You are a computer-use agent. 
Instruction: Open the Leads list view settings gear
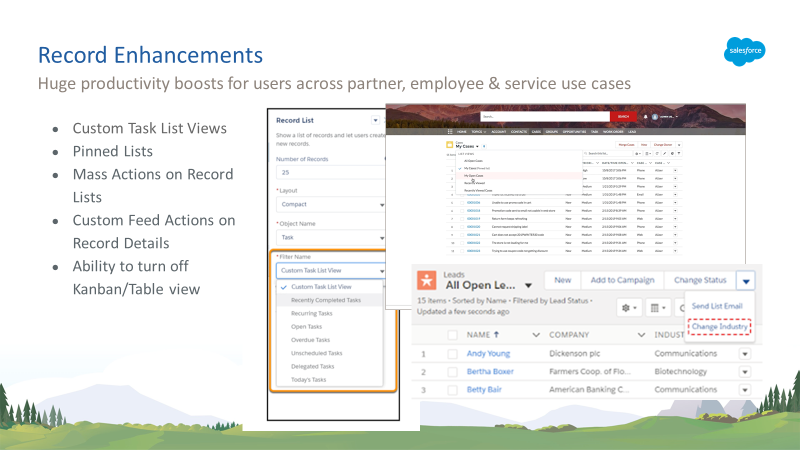[629, 308]
